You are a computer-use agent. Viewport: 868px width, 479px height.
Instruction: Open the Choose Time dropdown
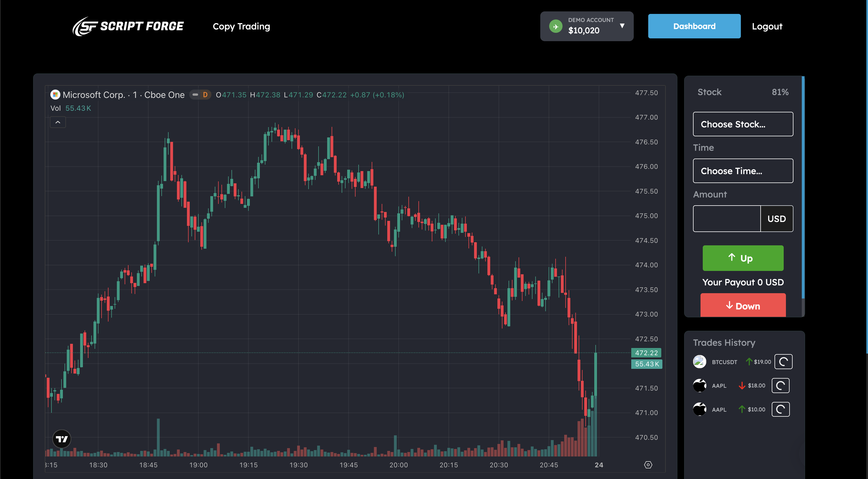[x=743, y=171]
